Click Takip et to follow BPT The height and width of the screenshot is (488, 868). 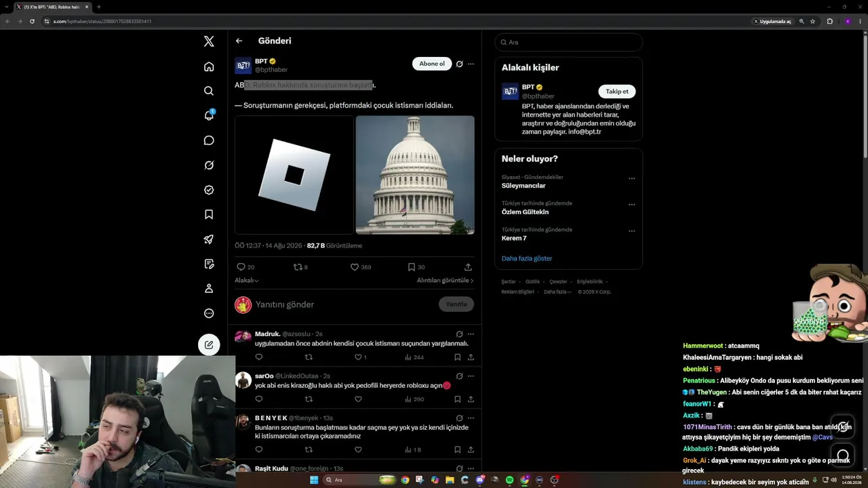(x=617, y=91)
